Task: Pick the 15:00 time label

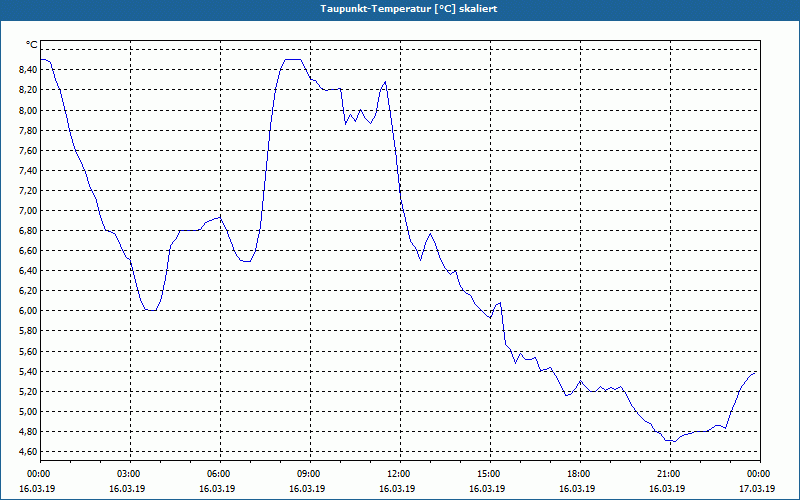Action: (490, 474)
